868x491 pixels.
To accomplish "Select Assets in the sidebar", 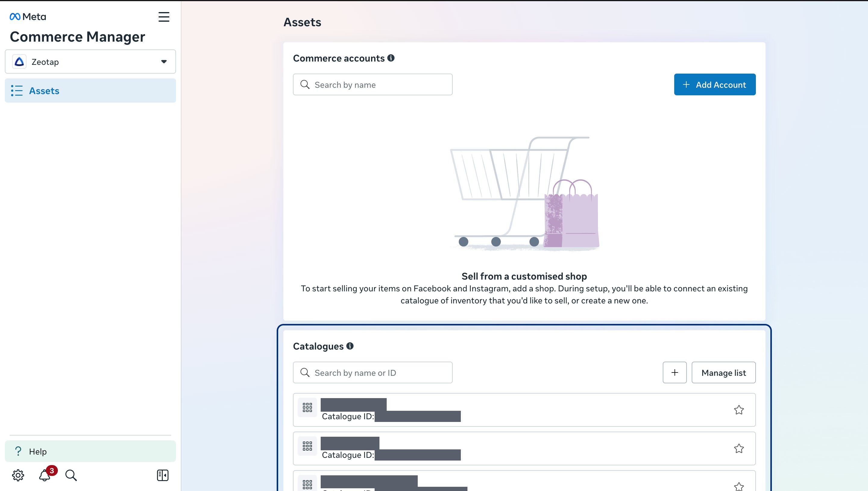I will [x=90, y=91].
